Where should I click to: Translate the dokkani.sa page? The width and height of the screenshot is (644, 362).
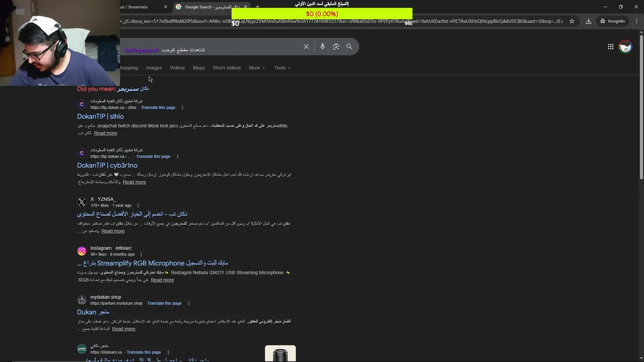(x=144, y=352)
